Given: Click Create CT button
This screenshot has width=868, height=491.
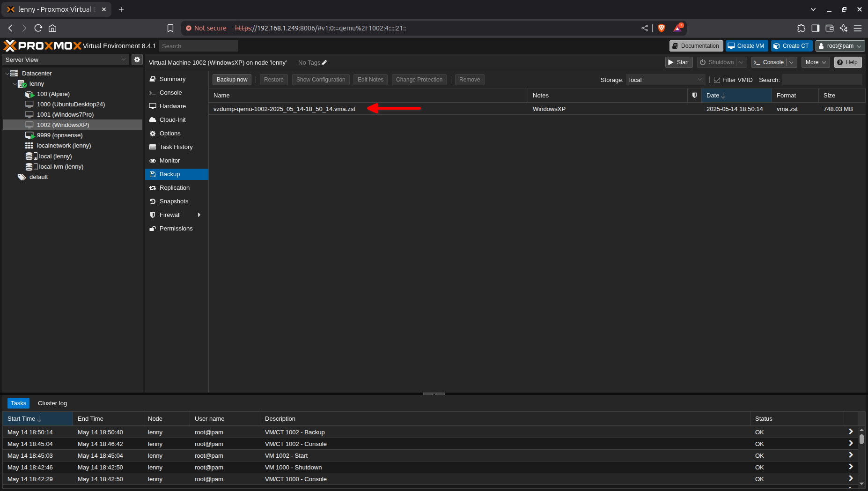Looking at the screenshot, I should (x=791, y=46).
